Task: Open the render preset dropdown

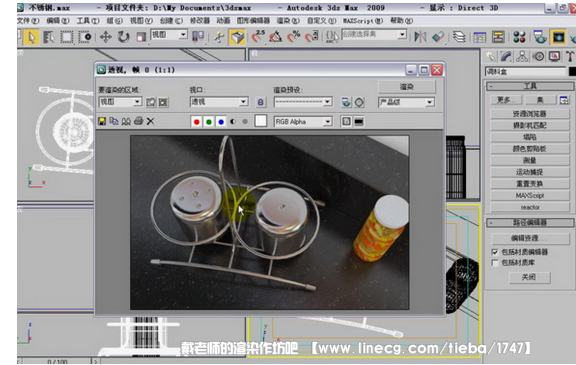Action: pos(327,102)
